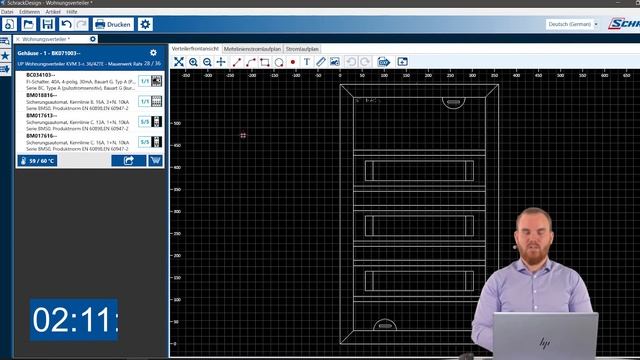Create a new project file
This screenshot has height=360, width=640.
pyautogui.click(x=9, y=24)
